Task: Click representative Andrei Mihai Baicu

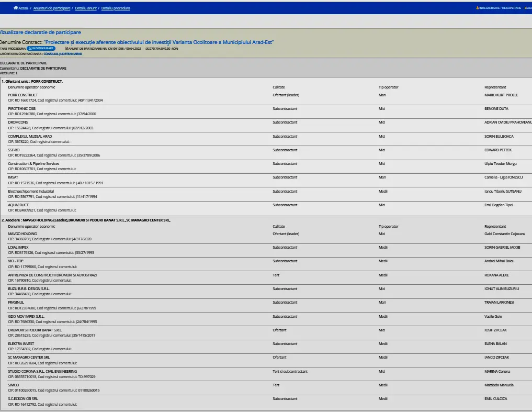Action: (500, 261)
